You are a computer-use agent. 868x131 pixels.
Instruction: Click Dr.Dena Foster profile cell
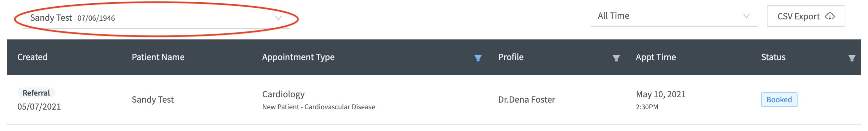coord(526,100)
